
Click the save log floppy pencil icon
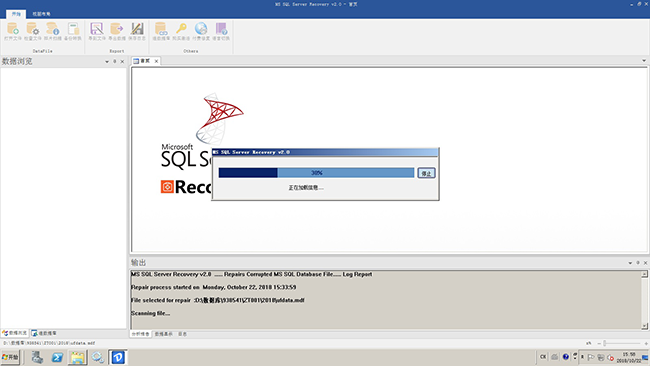(137, 29)
